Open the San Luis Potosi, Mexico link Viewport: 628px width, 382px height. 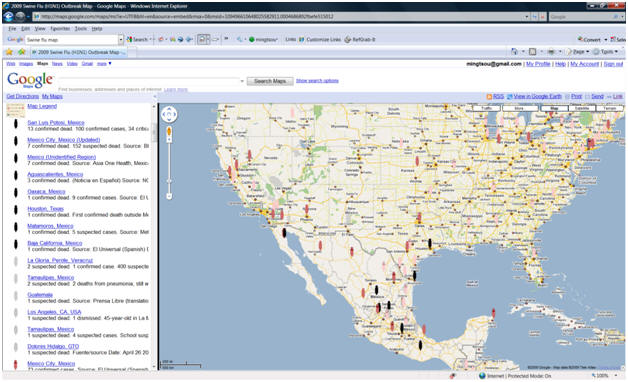click(x=56, y=123)
